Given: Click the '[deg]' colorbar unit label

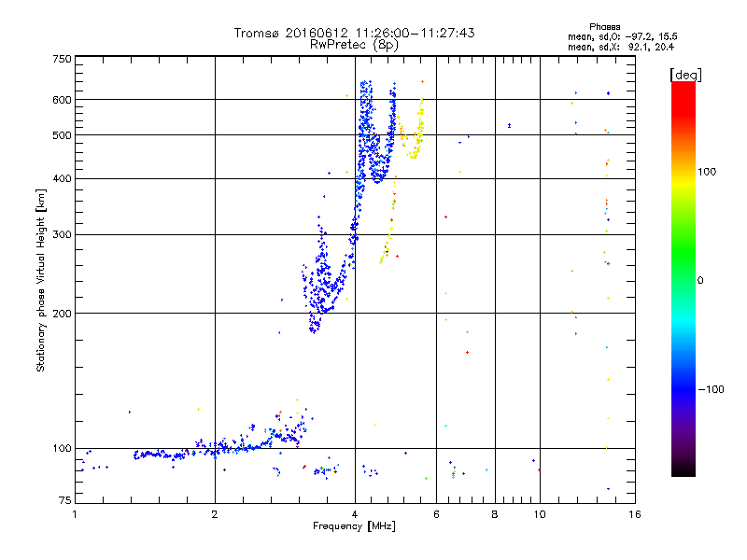Looking at the screenshot, I should click(x=685, y=75).
